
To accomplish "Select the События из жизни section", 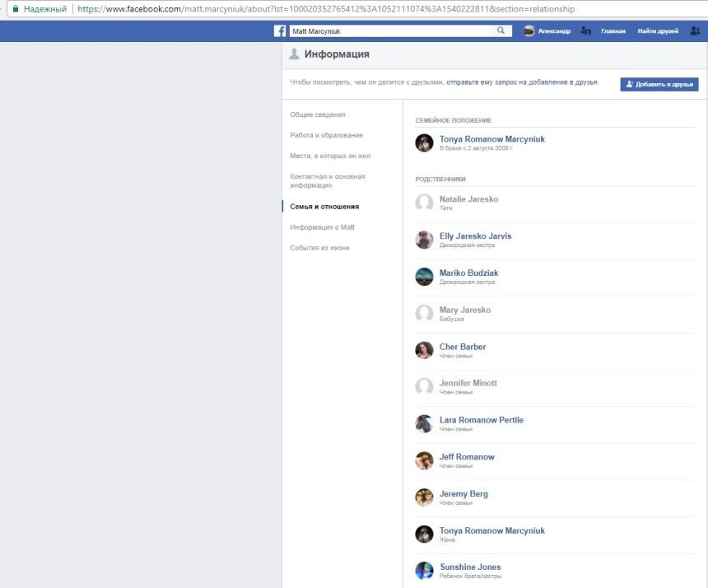I will click(x=319, y=248).
